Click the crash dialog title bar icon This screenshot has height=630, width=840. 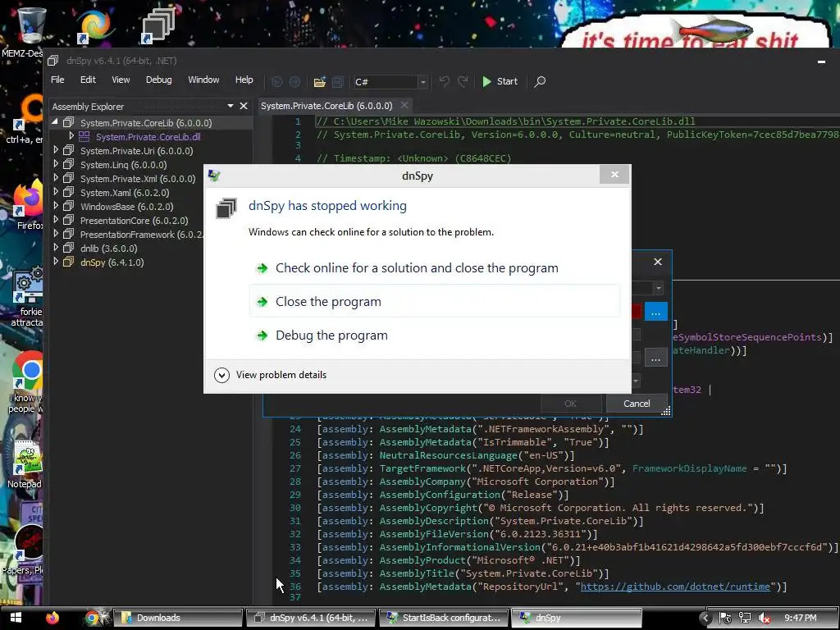point(214,176)
